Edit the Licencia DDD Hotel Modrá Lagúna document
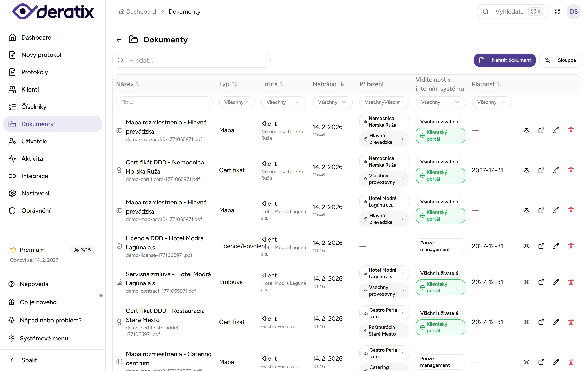Viewport: 588px width, 371px height. tap(556, 246)
